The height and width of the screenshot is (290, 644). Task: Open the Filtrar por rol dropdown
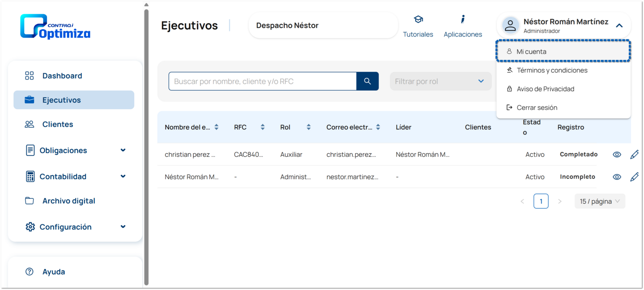click(x=440, y=81)
